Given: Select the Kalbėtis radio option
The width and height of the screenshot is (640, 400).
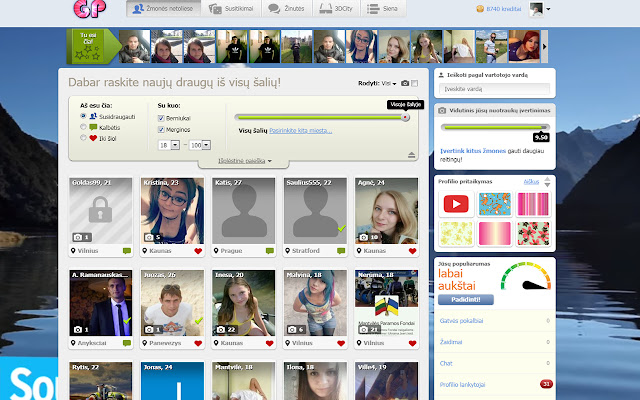Looking at the screenshot, I should (x=84, y=127).
